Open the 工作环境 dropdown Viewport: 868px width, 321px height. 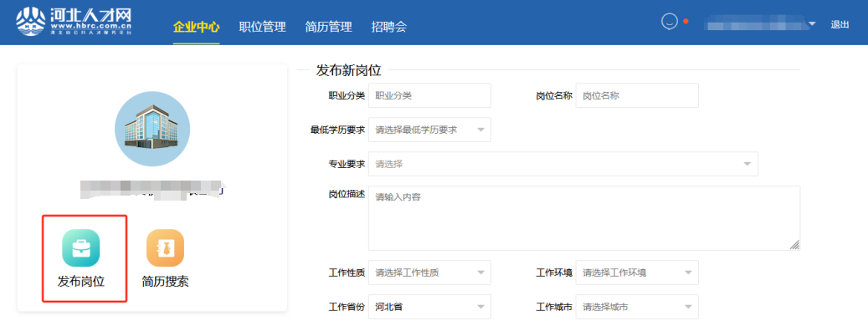click(637, 273)
